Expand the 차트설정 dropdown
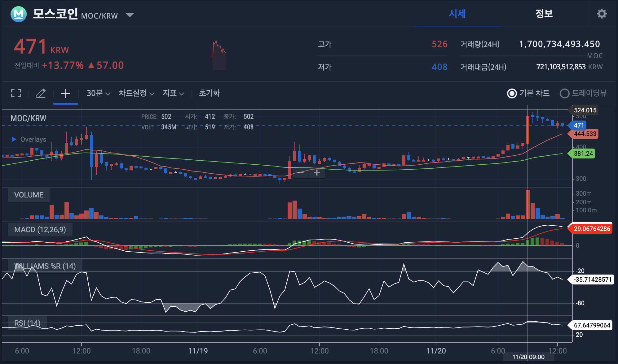 [136, 93]
